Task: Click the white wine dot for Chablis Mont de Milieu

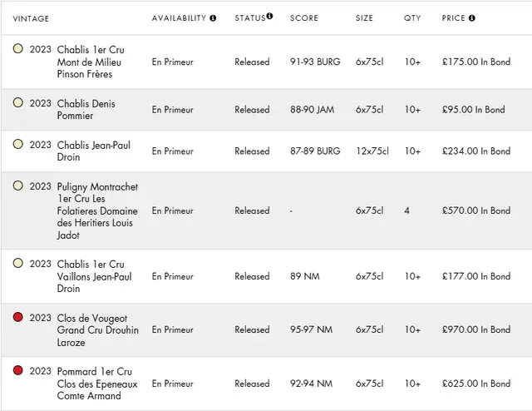Action: (x=18, y=49)
